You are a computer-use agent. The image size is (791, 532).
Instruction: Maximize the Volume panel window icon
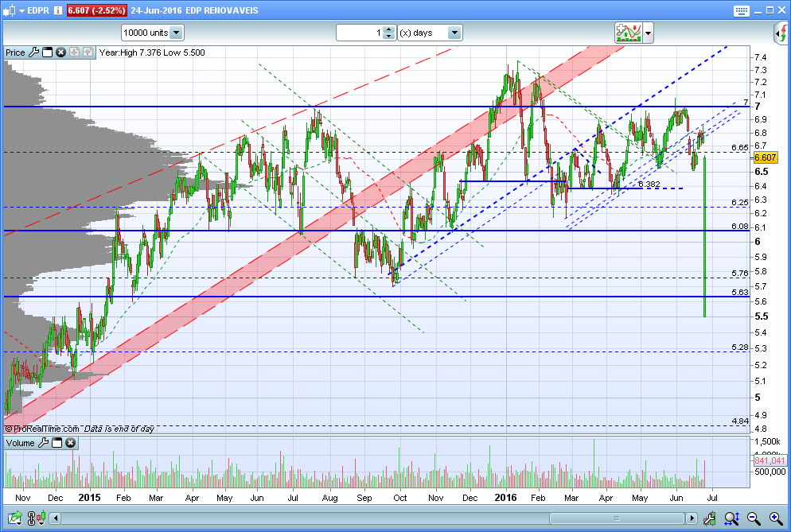(57, 443)
